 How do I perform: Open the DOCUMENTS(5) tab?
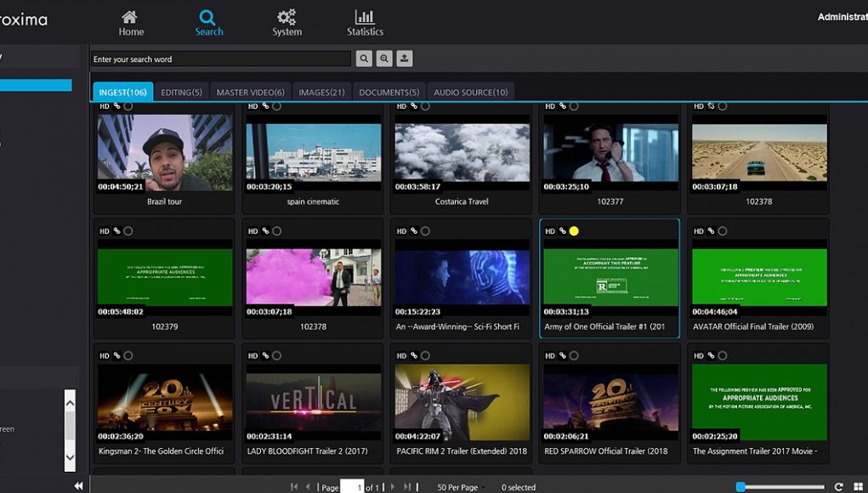[x=389, y=92]
